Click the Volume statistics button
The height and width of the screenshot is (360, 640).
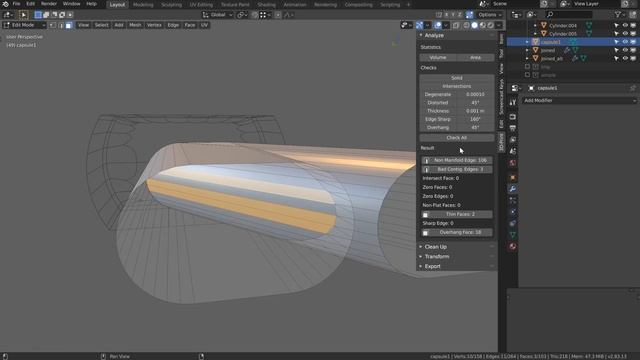click(x=438, y=58)
